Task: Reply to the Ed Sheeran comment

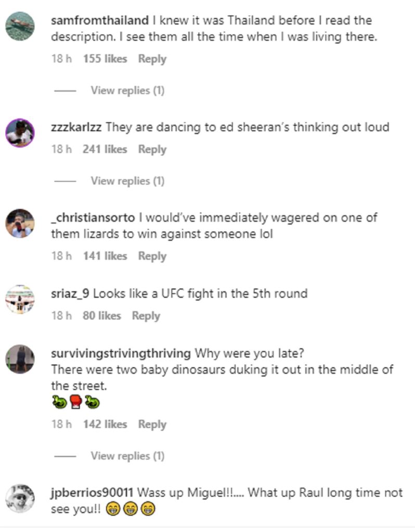Action: (152, 149)
